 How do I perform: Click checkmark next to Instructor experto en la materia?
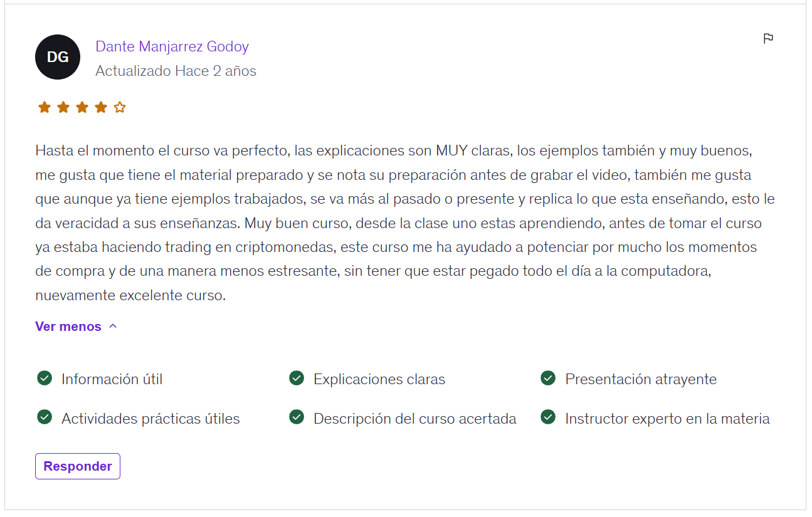coord(548,417)
